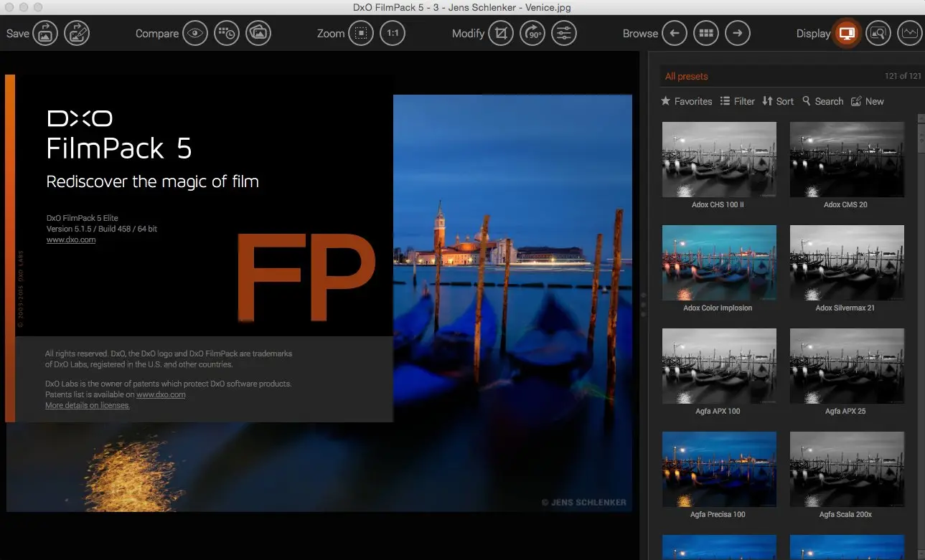Screen dimensions: 925x560
Task: Open the Browse thumbnail grid icon
Action: (x=706, y=33)
